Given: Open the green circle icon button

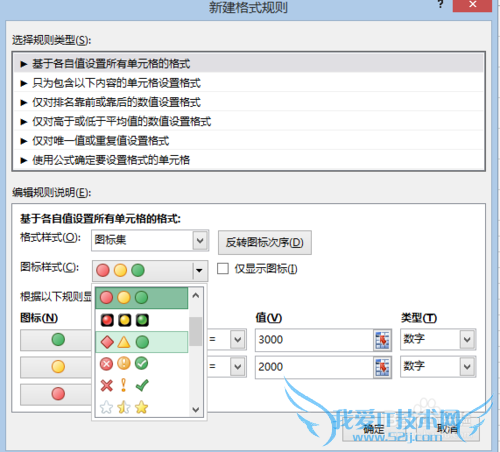Looking at the screenshot, I should 56,340.
